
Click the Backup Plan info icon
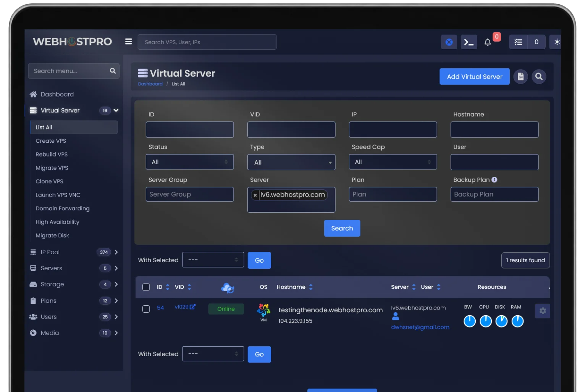(494, 180)
